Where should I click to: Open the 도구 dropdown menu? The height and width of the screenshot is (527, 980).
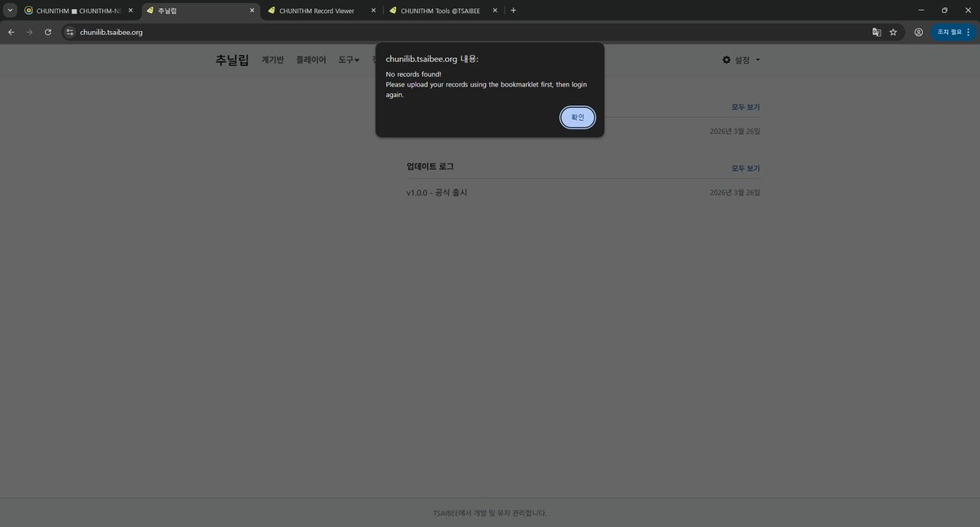tap(348, 60)
